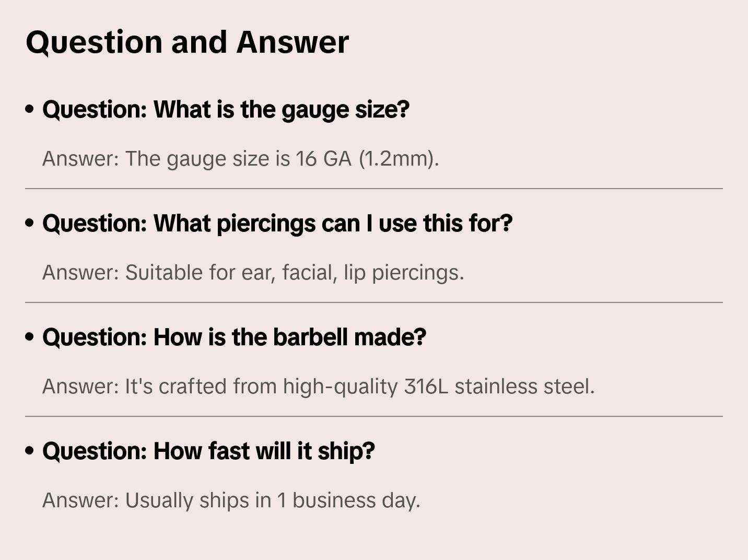The image size is (748, 560).
Task: Click the "Question and Answer" heading
Action: coord(187,42)
